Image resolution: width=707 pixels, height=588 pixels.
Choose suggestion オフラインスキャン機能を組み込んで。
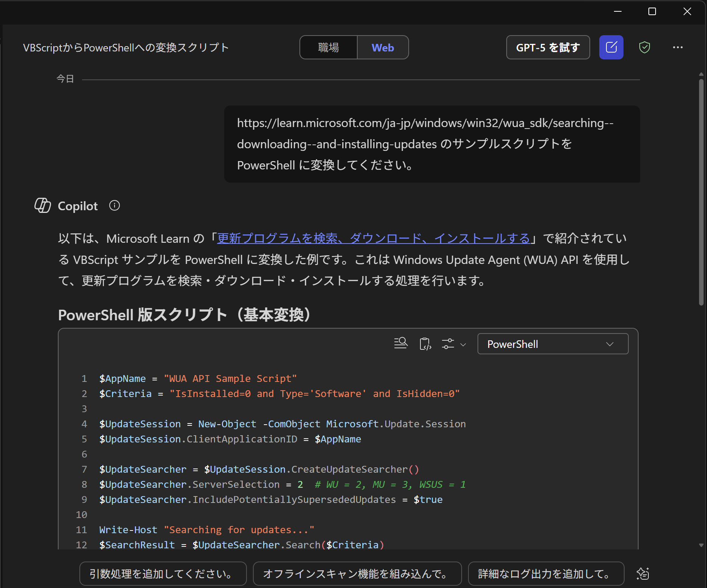coord(357,574)
